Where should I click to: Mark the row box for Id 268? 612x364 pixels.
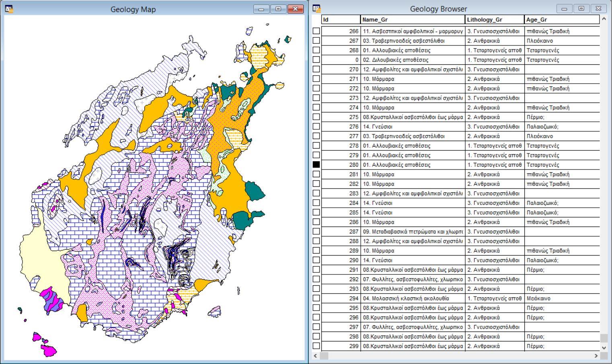(x=316, y=50)
